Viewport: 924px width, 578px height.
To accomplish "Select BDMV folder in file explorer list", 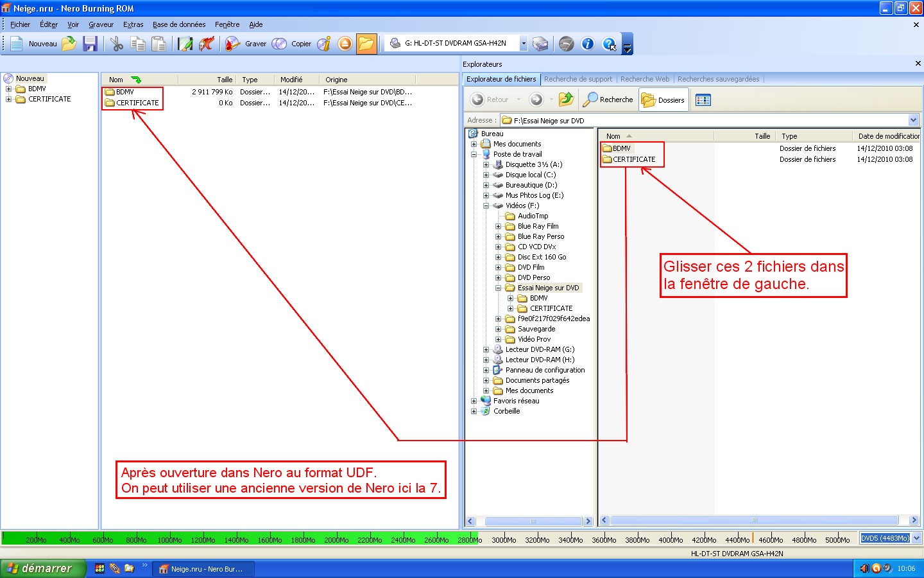I will [621, 148].
